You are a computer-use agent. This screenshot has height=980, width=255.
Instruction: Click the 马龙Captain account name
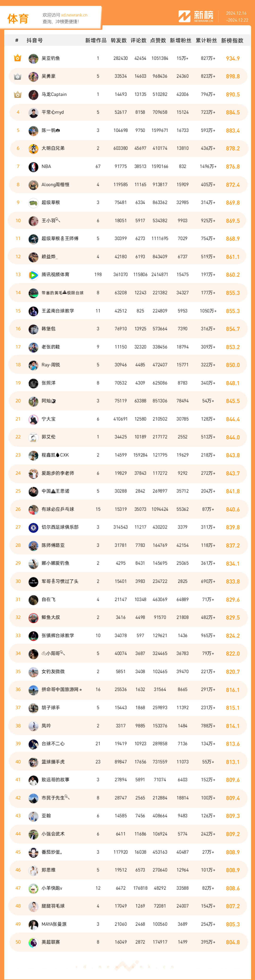coord(54,94)
